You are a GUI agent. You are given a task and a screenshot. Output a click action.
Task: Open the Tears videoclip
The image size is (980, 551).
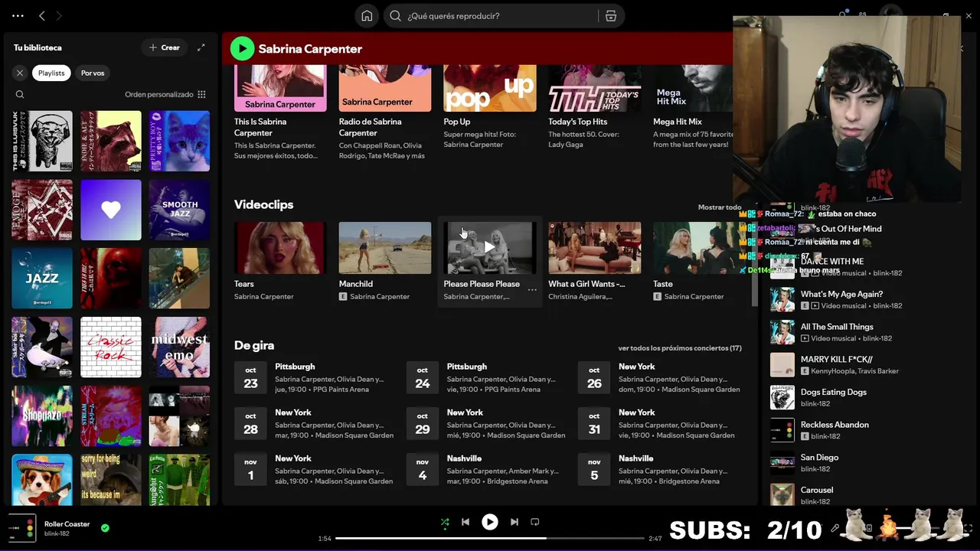(x=279, y=261)
